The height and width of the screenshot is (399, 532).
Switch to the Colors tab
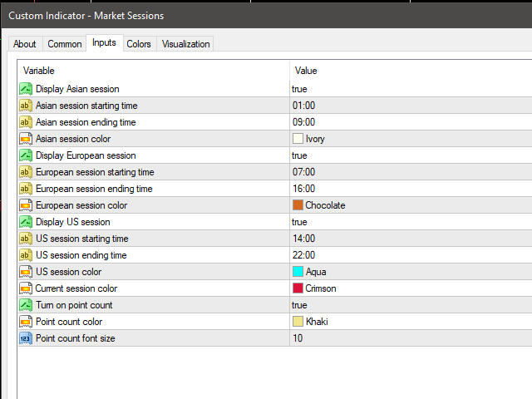click(139, 44)
